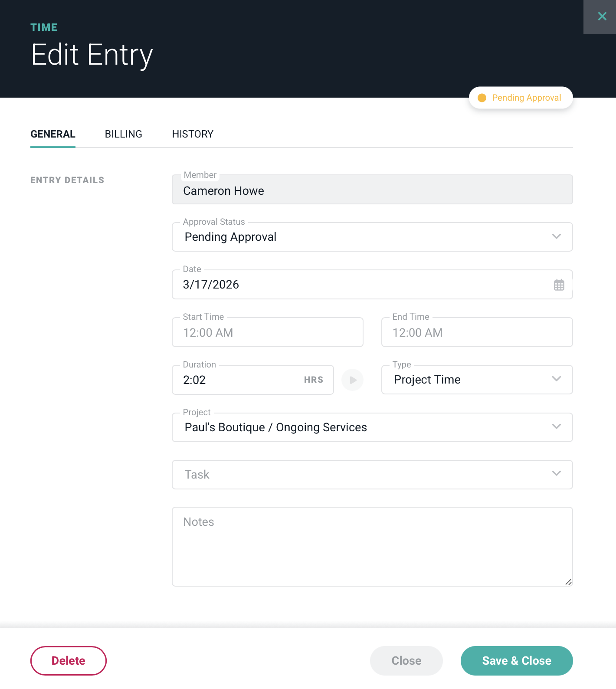Switch to the Billing tab
This screenshot has width=616, height=689.
123,134
